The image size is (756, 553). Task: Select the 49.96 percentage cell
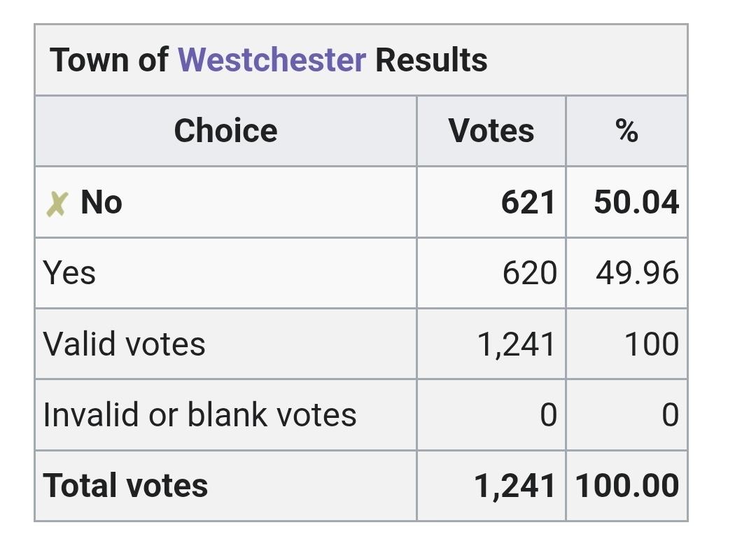[637, 274]
